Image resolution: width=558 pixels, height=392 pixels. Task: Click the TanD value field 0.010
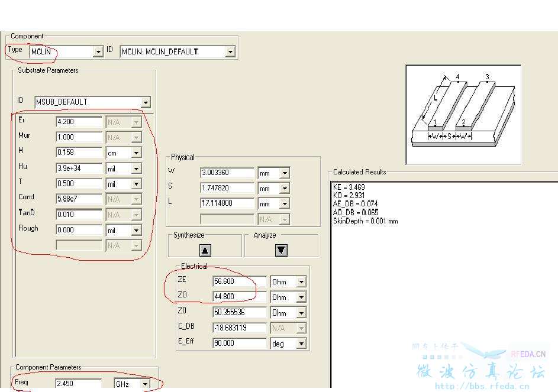[x=79, y=215]
